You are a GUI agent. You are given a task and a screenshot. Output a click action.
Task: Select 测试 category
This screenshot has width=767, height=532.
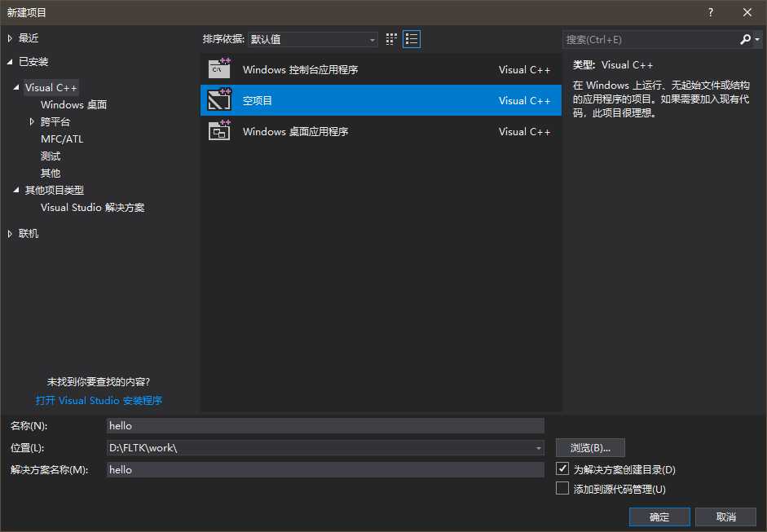(x=51, y=156)
